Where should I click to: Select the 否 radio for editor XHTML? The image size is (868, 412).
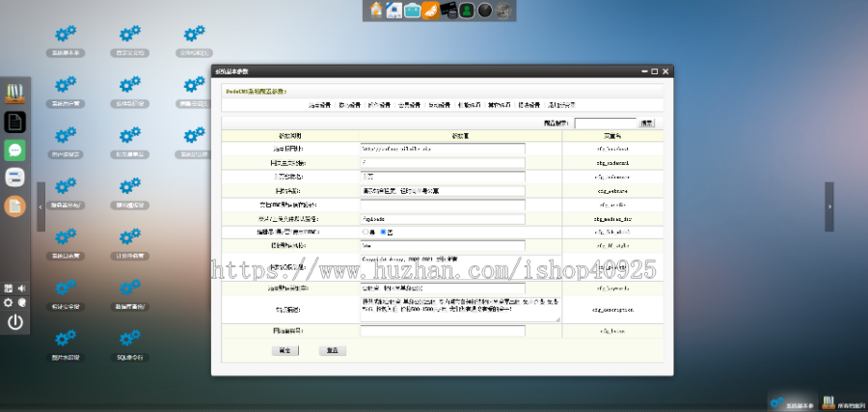(x=384, y=232)
